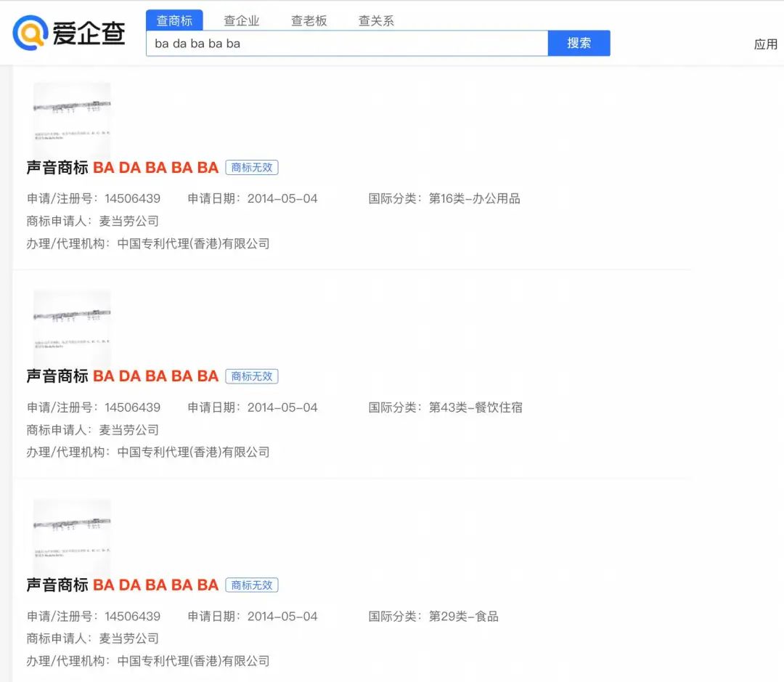Open the 声音商标 title of the 第43类-餐饮住宿 result
The height and width of the screenshot is (682, 784).
123,375
